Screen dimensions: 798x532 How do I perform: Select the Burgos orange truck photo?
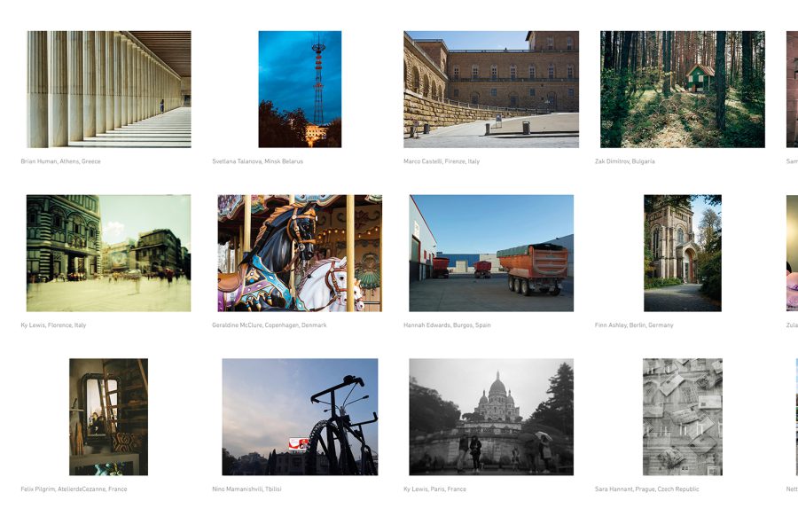491,253
